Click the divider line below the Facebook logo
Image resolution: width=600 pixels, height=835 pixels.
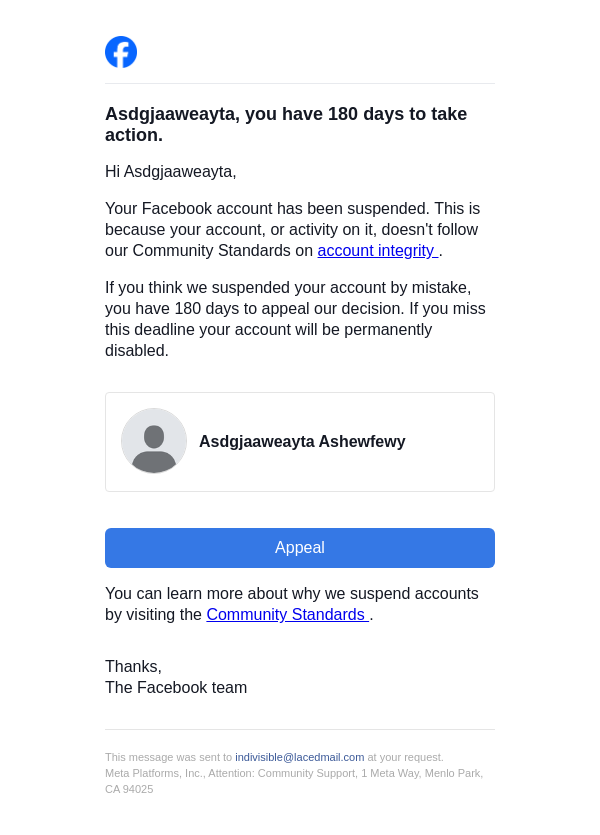300,84
